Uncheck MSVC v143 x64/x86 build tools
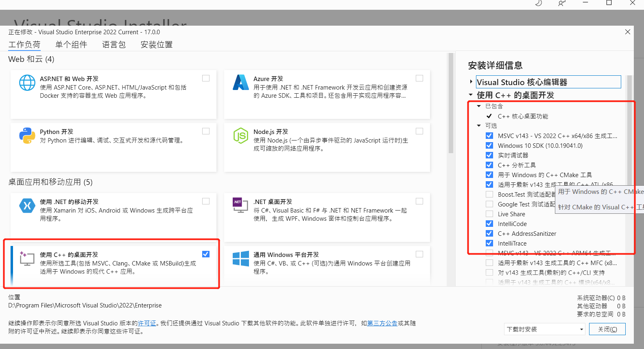Image resolution: width=644 pixels, height=349 pixels. tap(489, 136)
